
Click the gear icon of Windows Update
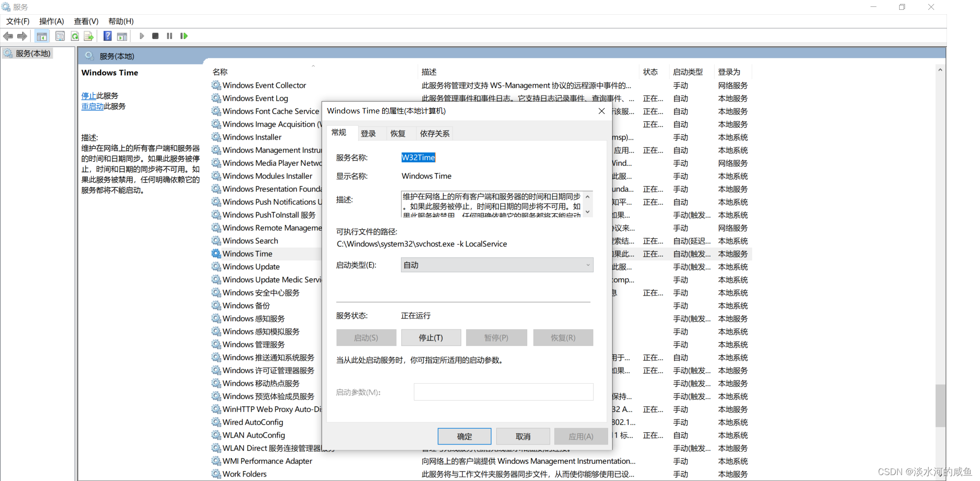pos(216,266)
